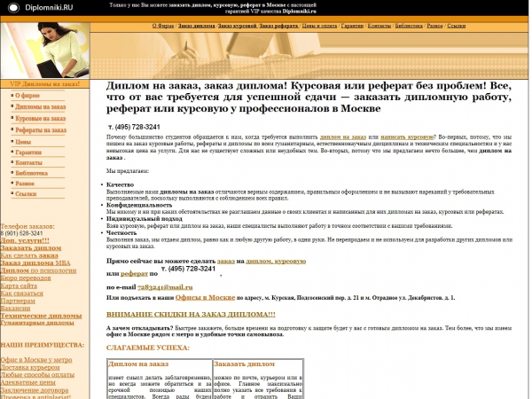Open 'Заказ диплома' in top navigation

point(197,26)
